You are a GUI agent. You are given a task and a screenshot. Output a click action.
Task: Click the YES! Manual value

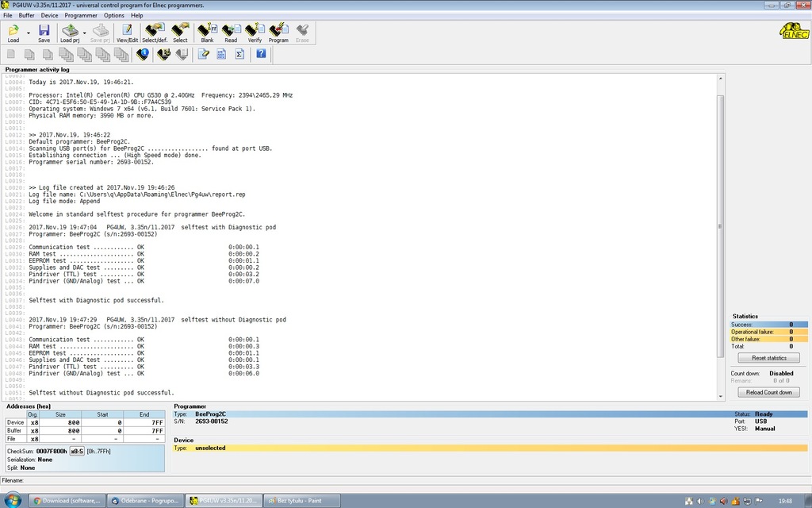coord(765,429)
